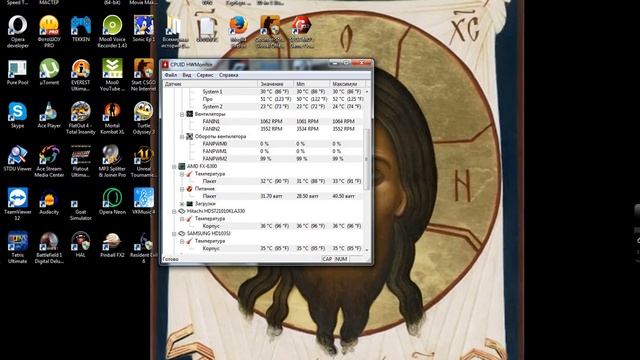Open MP3 Splitter & Joiner Pro shortcut
The width and height of the screenshot is (640, 360).
[112, 161]
